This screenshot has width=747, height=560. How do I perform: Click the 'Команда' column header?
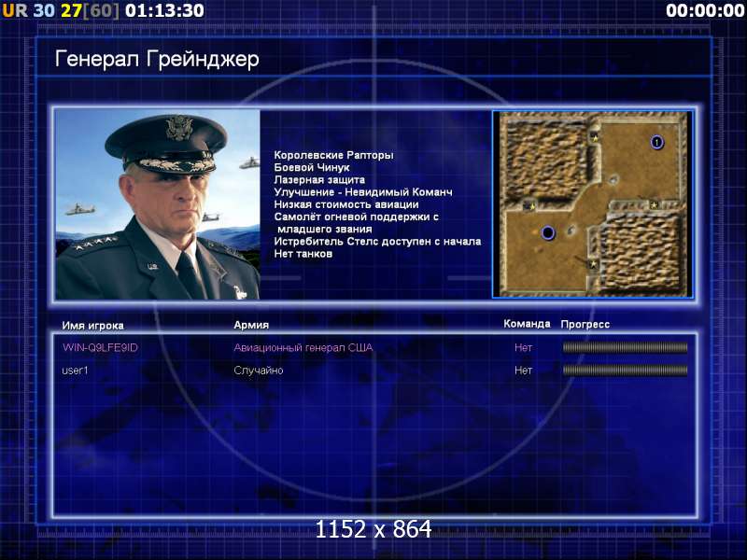[527, 324]
